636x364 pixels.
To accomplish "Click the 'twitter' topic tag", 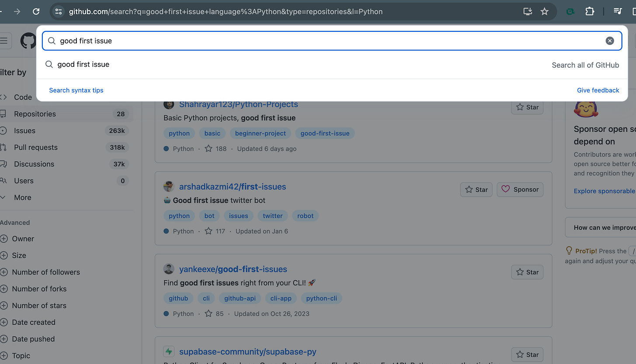I will [x=273, y=216].
